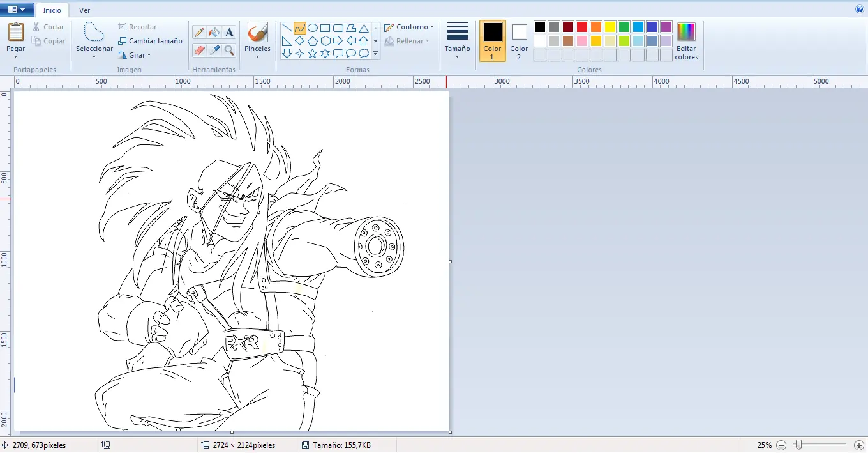The image size is (868, 453).
Task: Activate the Text tool (letter A)
Action: click(230, 32)
